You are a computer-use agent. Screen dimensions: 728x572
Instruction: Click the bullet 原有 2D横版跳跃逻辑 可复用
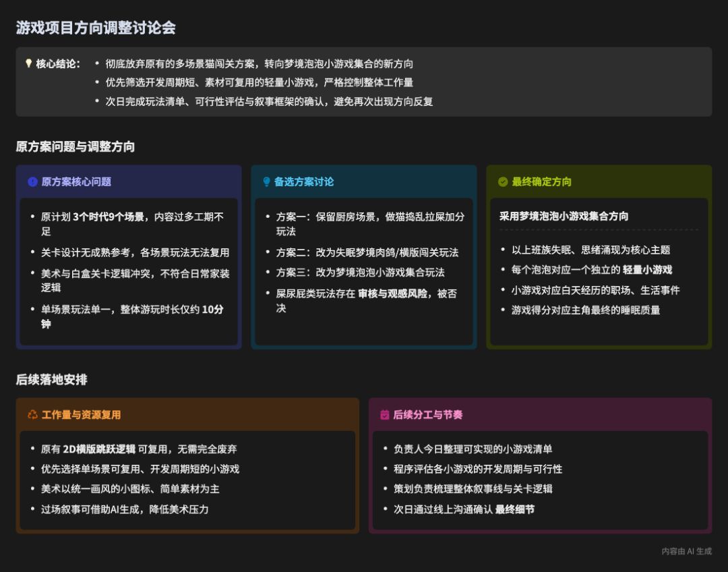[139, 449]
